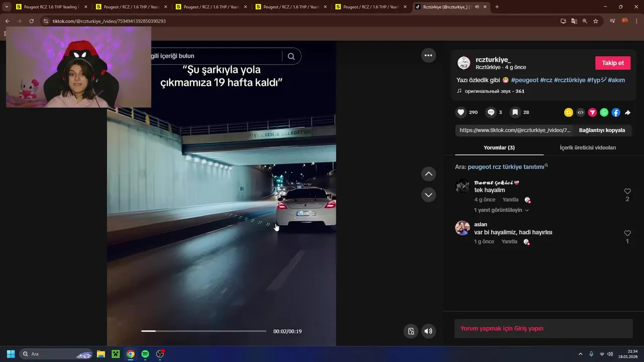Go back in browser
The height and width of the screenshot is (362, 644).
point(7,21)
